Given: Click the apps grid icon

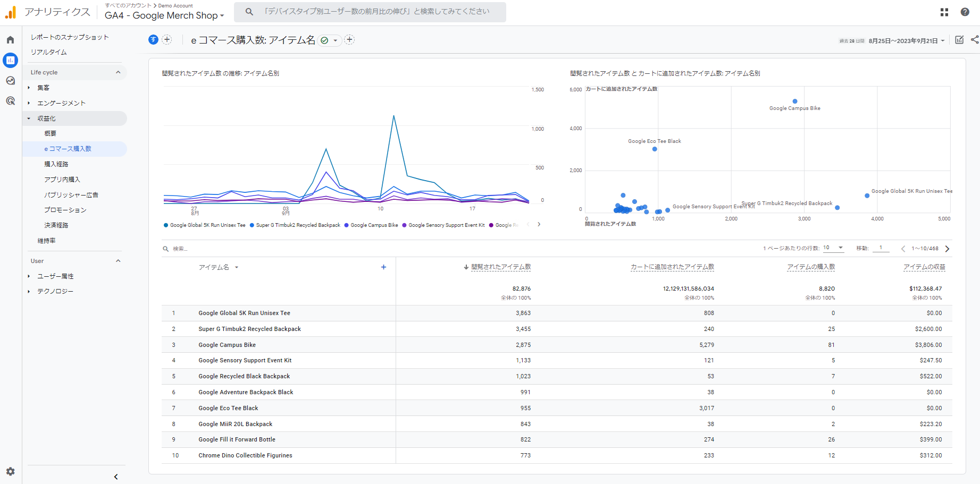Looking at the screenshot, I should (944, 12).
